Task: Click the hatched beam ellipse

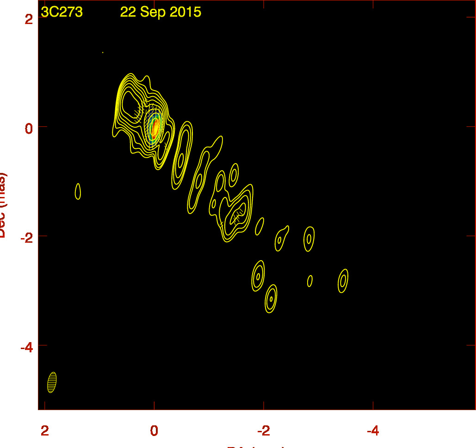Action: point(52,382)
